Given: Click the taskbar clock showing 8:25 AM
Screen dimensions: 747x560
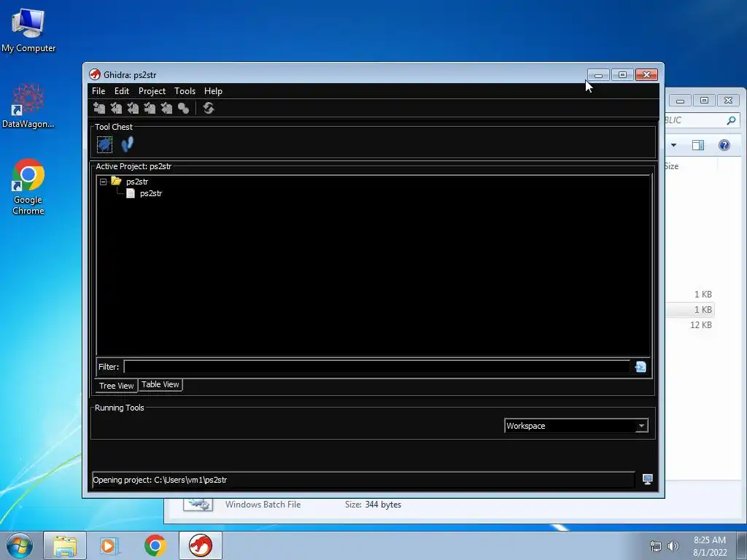Looking at the screenshot, I should click(x=710, y=545).
